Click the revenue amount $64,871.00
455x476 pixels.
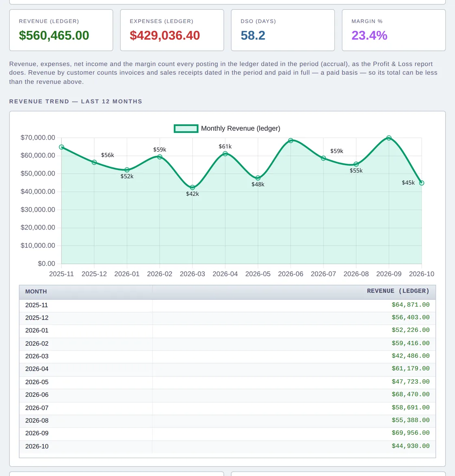411,305
